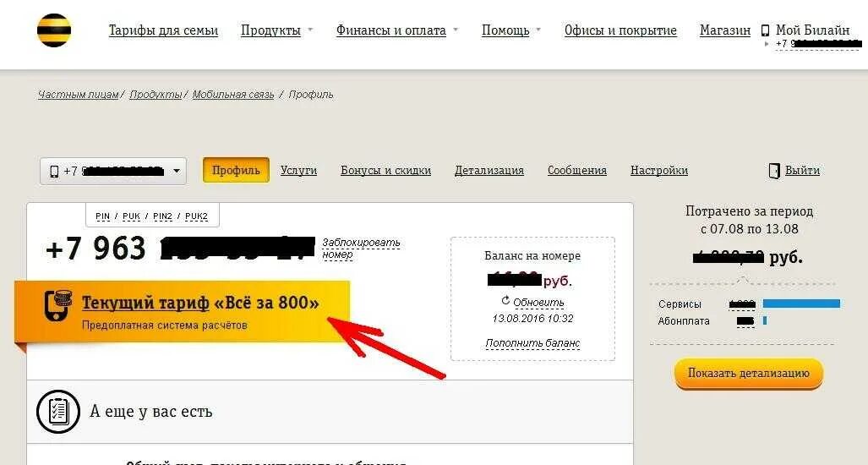
Task: Click the Заблокировать номер link
Action: [361, 249]
